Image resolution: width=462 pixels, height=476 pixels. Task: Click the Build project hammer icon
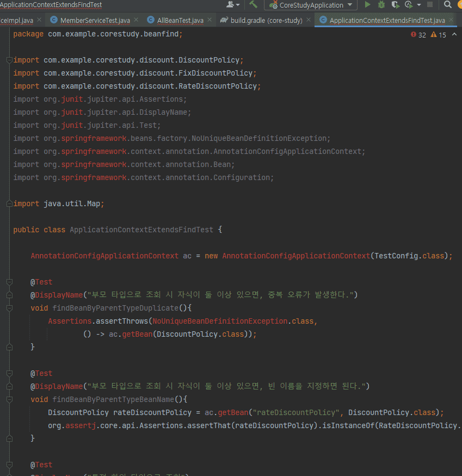point(254,5)
